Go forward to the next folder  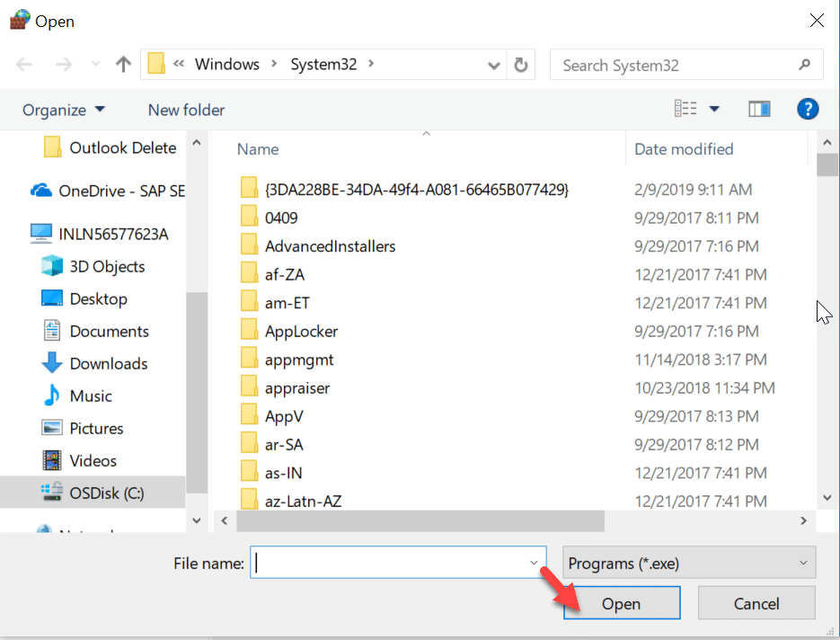coord(64,65)
